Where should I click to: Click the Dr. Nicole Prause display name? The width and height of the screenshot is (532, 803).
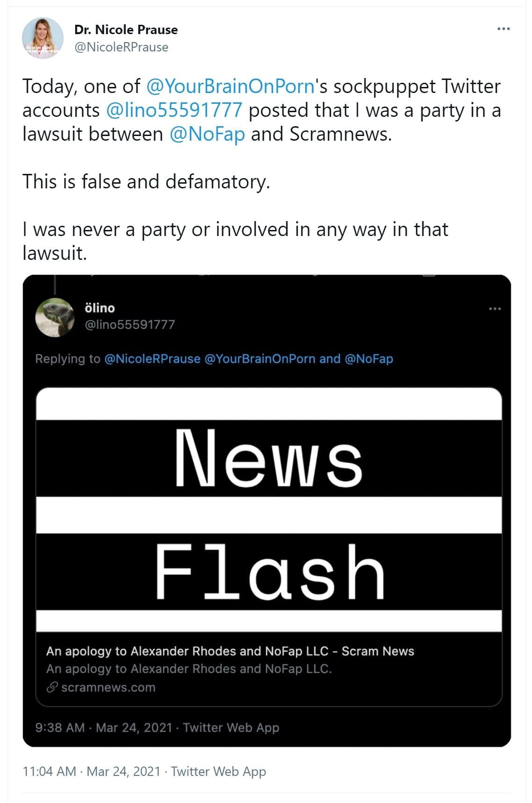tap(126, 30)
